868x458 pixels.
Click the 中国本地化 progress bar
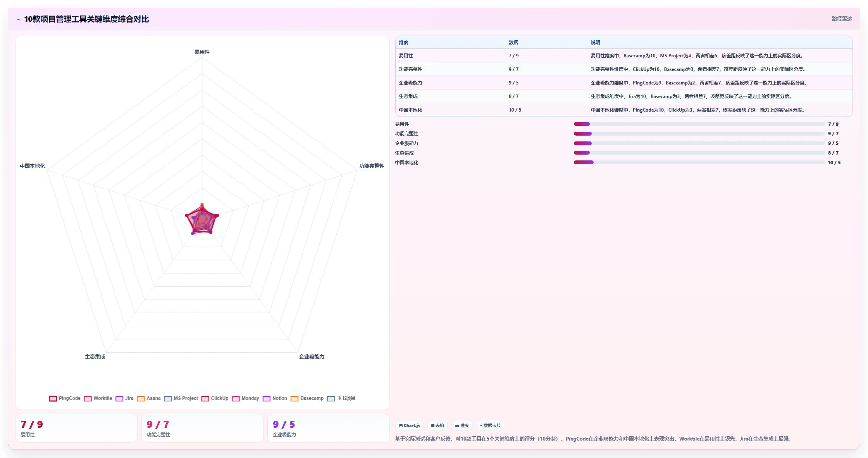click(699, 162)
